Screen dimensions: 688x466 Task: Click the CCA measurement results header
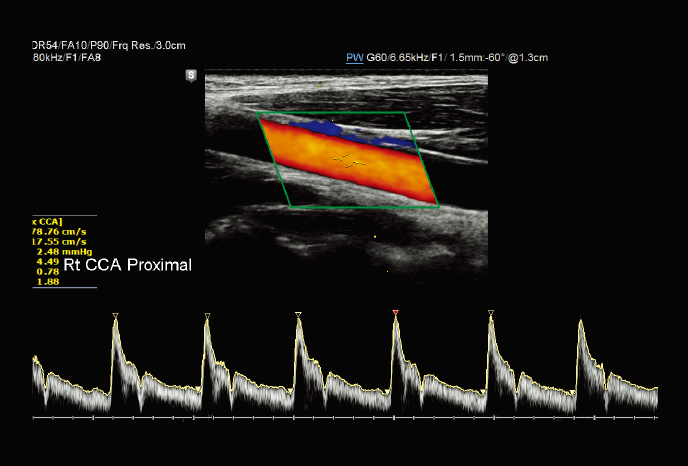click(x=48, y=220)
